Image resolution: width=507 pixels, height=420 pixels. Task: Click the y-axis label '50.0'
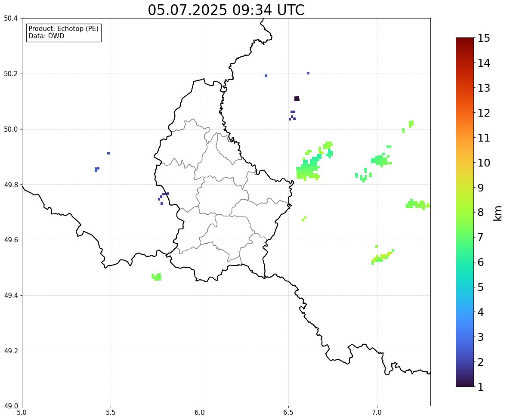click(x=10, y=130)
